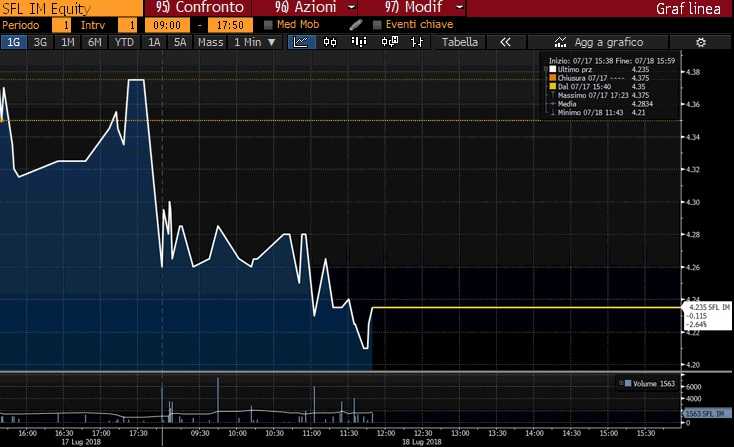Switch to the 1M range tab
The width and height of the screenshot is (734, 447).
point(67,42)
